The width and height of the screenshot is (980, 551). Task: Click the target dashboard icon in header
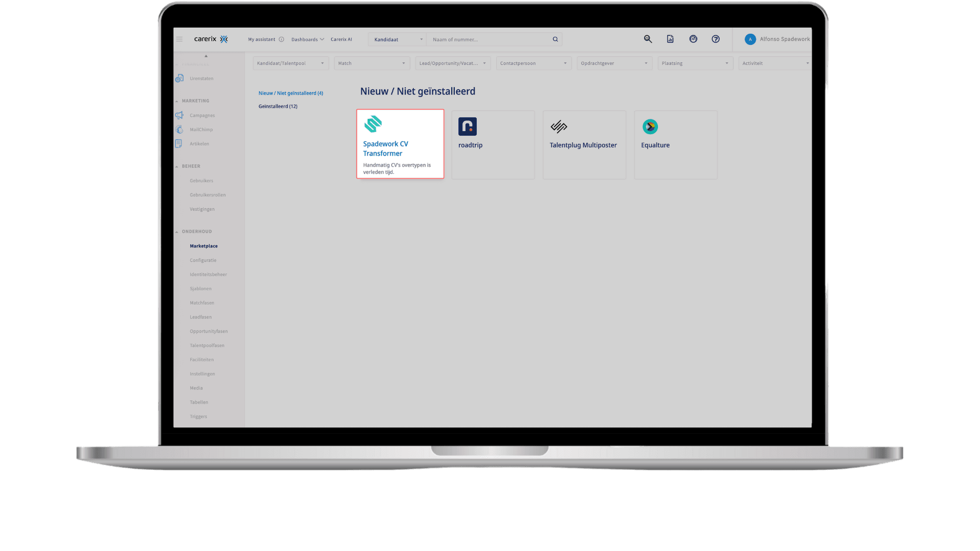pos(693,39)
